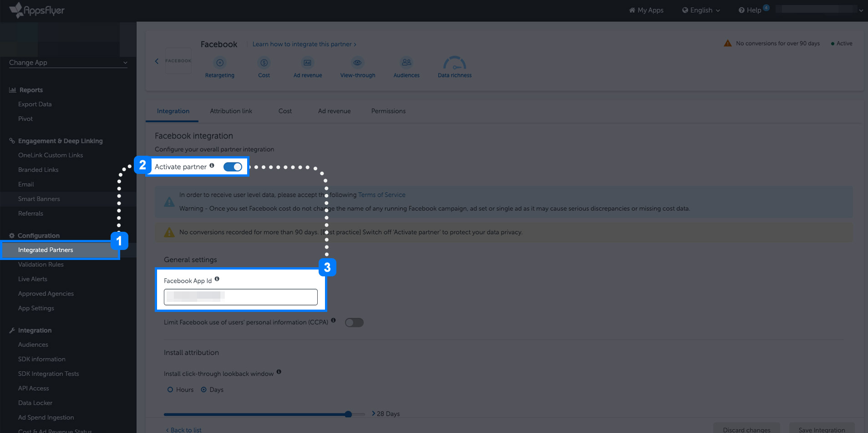
Task: Switch to the Attribution link tab
Action: 231,111
